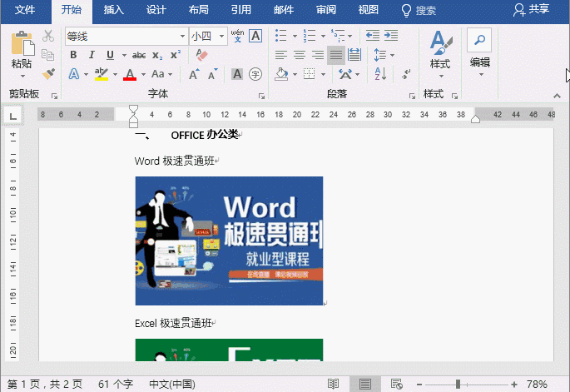Open the Web Layout view icon
Image resolution: width=570 pixels, height=392 pixels.
397,384
